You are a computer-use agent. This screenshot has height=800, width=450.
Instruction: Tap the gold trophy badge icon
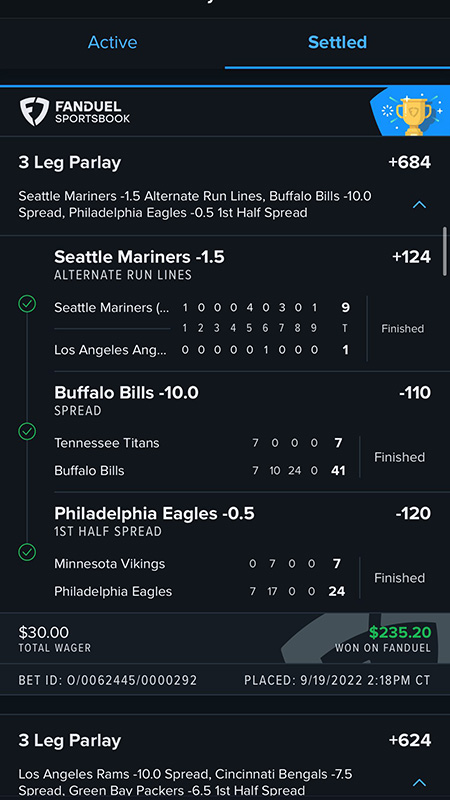tap(413, 114)
